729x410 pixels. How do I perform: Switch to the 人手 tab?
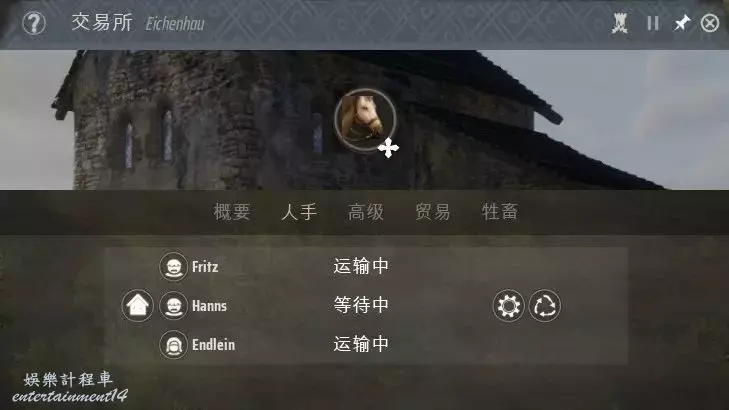tap(299, 212)
